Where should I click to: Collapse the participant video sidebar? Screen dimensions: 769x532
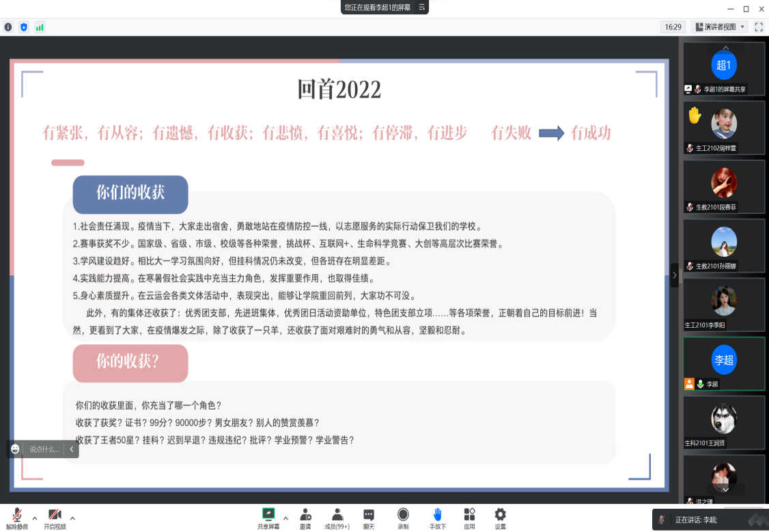(675, 275)
